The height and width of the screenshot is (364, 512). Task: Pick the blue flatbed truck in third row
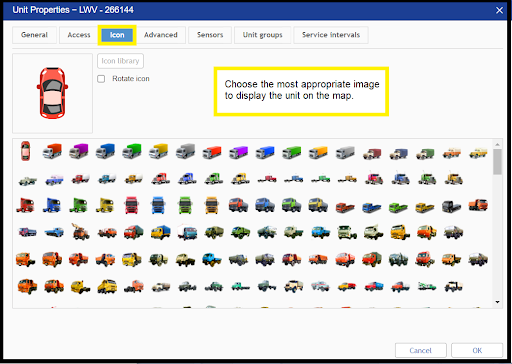(x=372, y=207)
